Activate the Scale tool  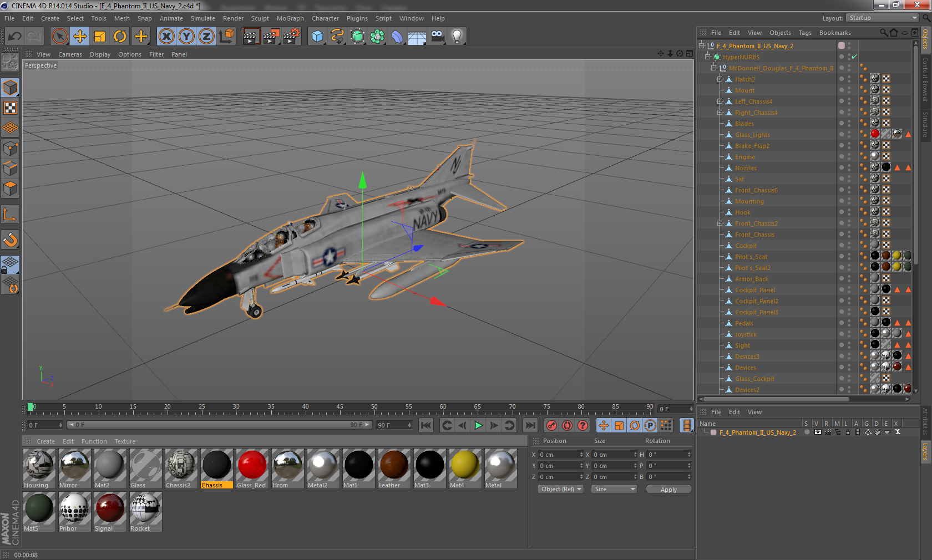click(x=100, y=37)
